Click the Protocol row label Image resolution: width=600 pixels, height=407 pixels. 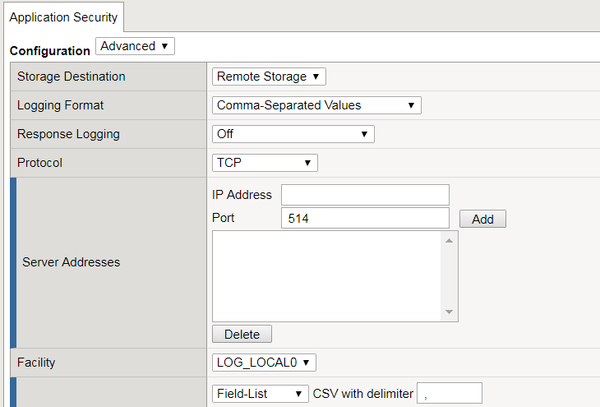click(x=42, y=162)
